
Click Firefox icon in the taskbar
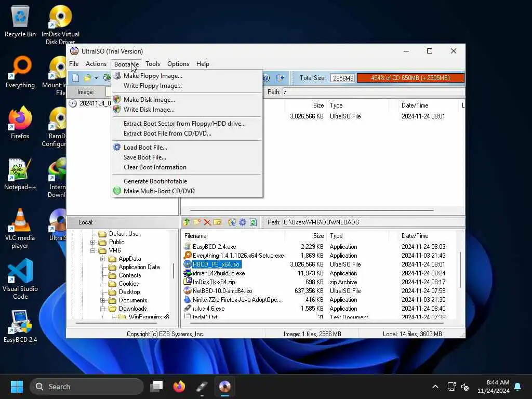[x=179, y=387]
